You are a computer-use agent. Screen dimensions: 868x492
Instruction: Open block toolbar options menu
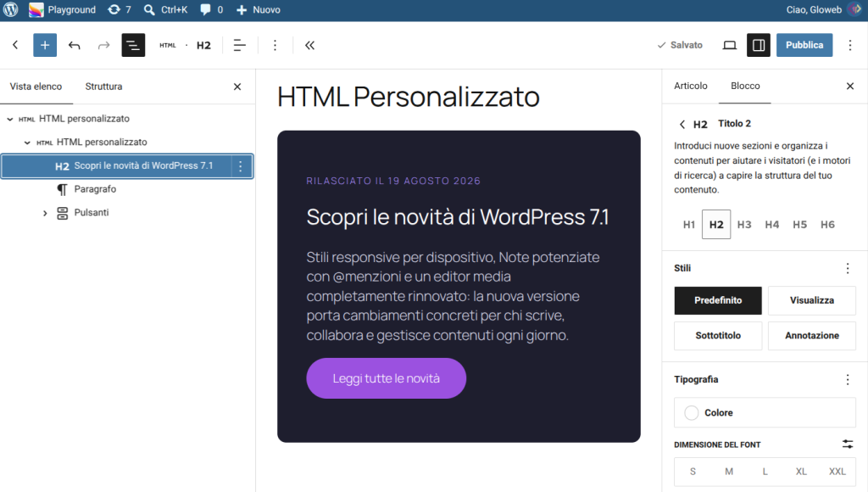(275, 45)
